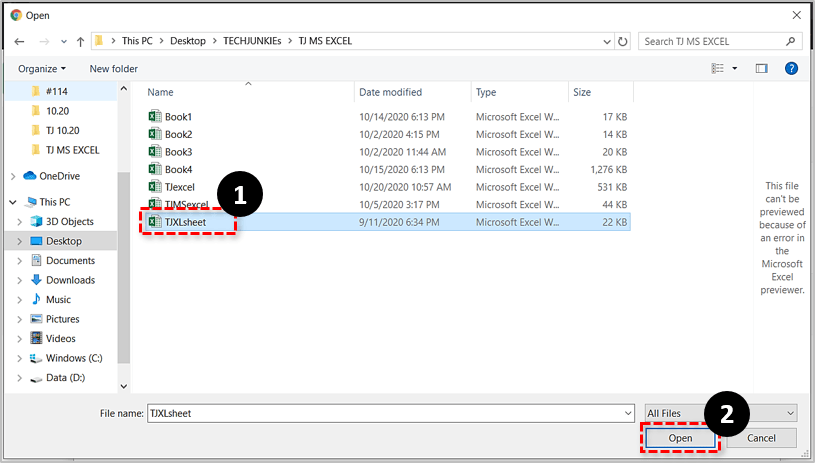815x465 pixels.
Task: Sort files by Size column
Action: click(582, 92)
